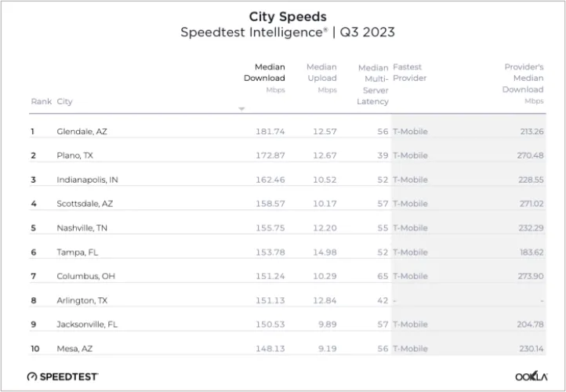
Task: Click Indianapolis, IN in the table
Action: (86, 180)
